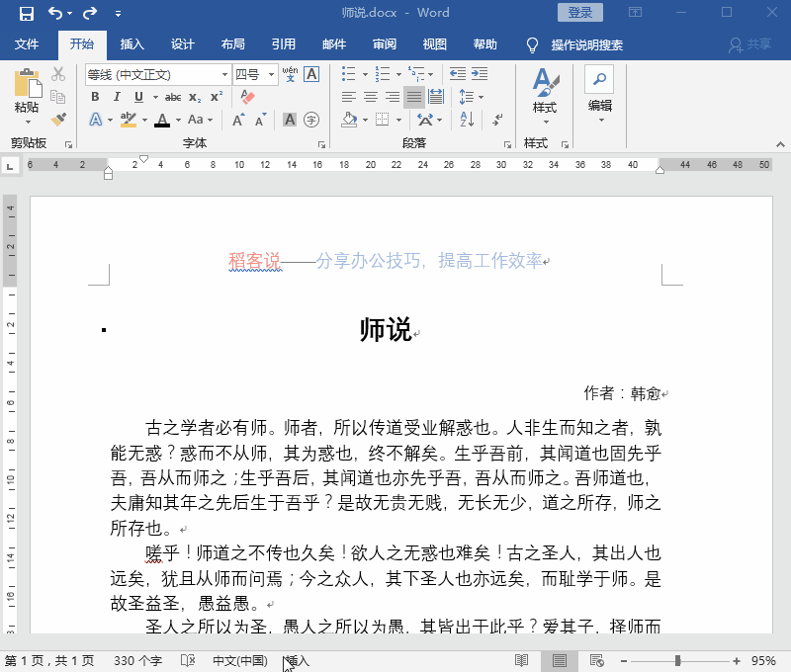Increase paragraph indent

480,74
